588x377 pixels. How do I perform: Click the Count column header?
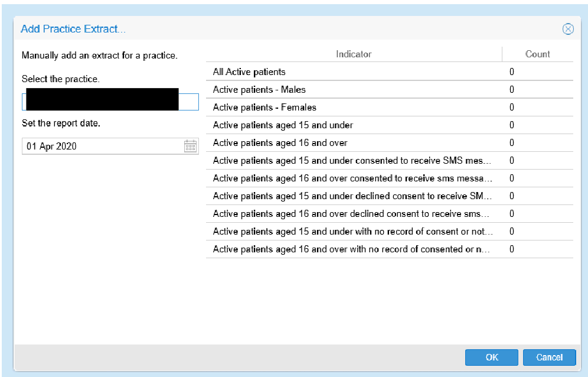[x=537, y=54]
